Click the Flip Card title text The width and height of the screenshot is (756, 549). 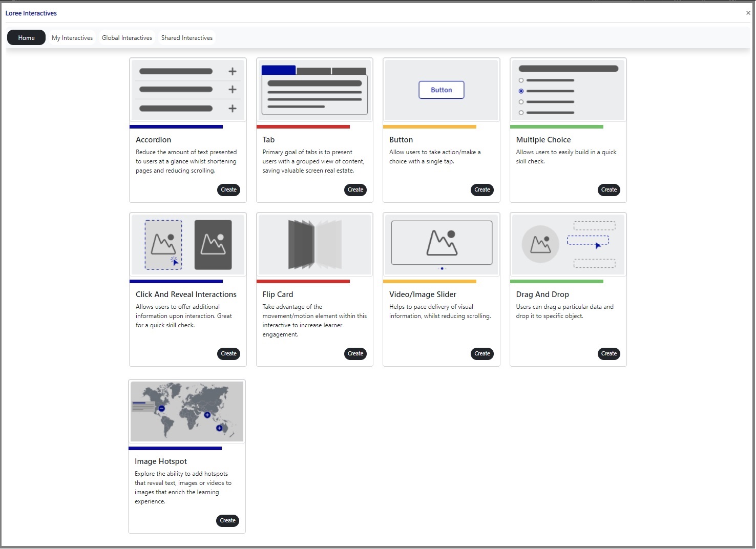(278, 294)
